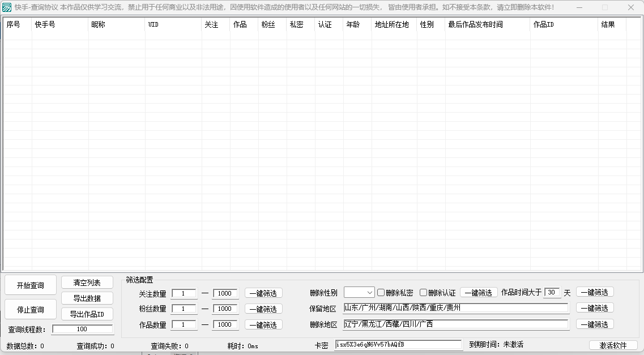Focus the 卡密 input field
This screenshot has height=355, width=644.
pos(398,344)
